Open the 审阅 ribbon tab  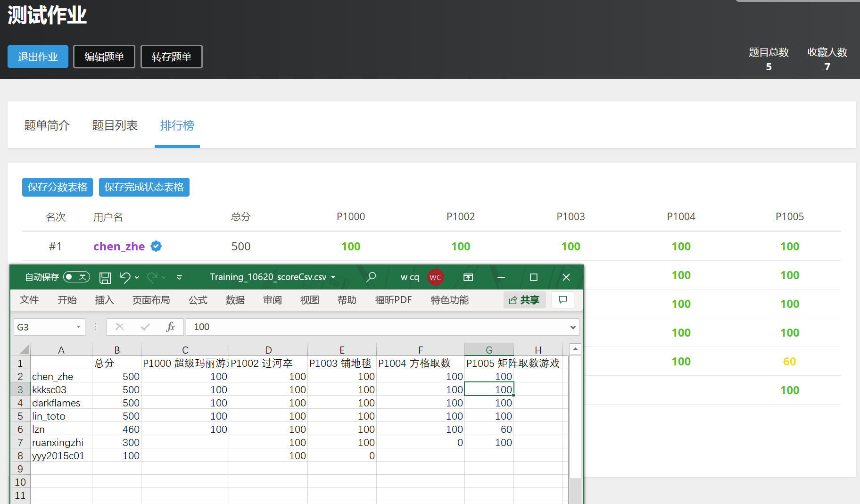coord(273,300)
